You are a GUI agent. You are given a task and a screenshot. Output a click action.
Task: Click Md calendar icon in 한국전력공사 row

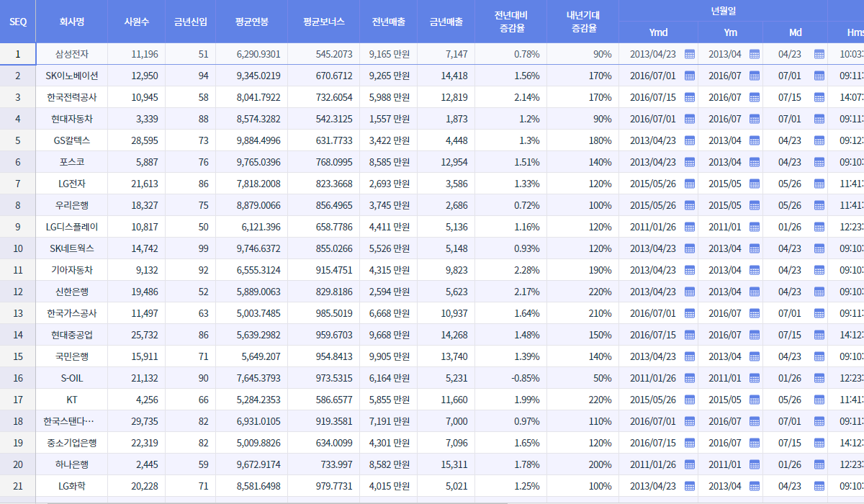pos(819,97)
